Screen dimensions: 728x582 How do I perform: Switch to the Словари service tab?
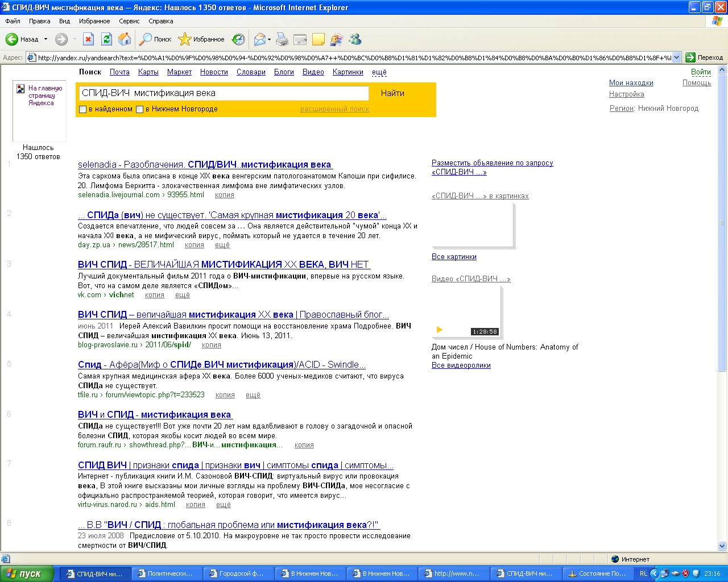click(251, 72)
